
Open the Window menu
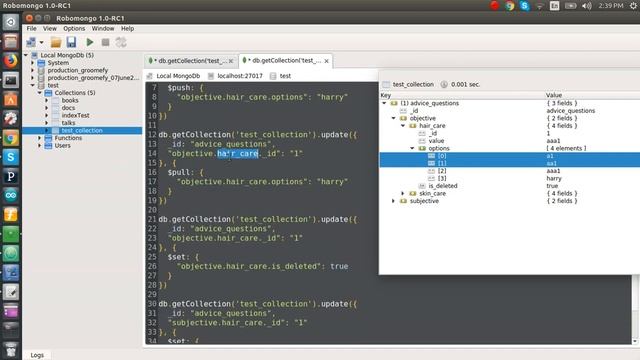pyautogui.click(x=103, y=29)
